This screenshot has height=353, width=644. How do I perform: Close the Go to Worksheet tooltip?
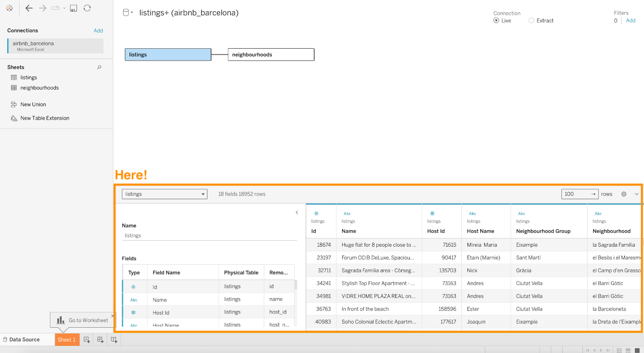[112, 316]
